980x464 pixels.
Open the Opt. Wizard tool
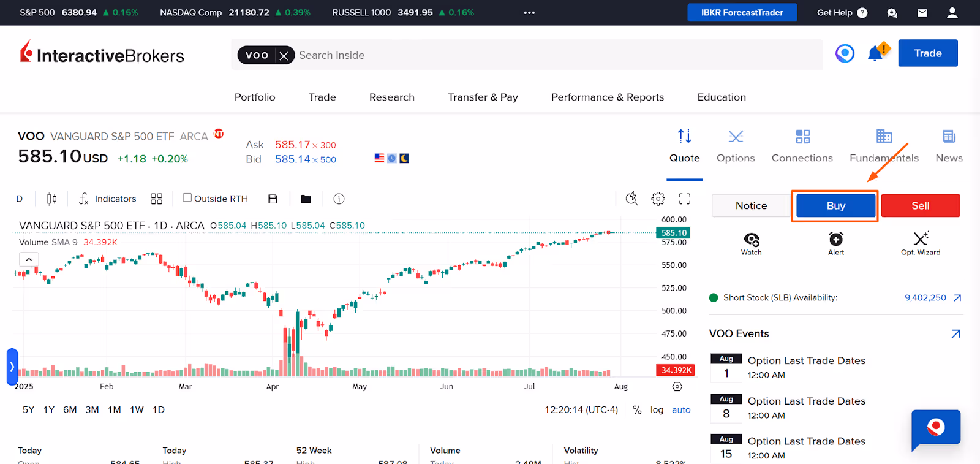tap(921, 243)
